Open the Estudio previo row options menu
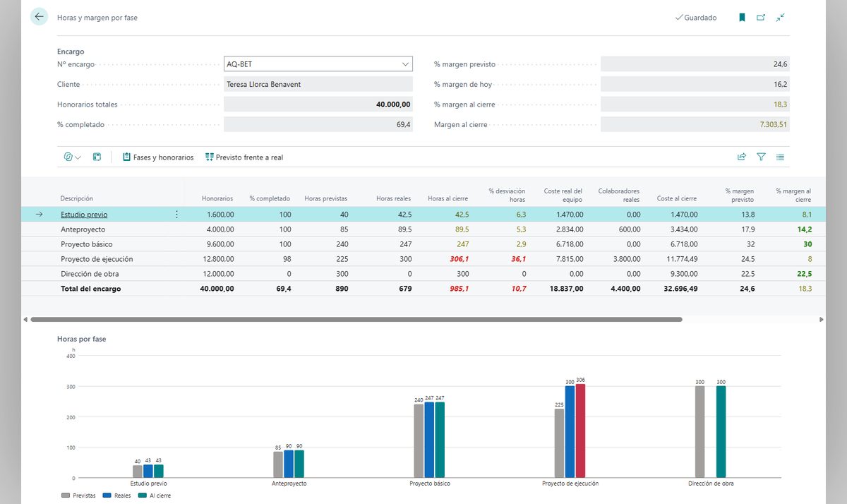The height and width of the screenshot is (504, 847). click(176, 215)
